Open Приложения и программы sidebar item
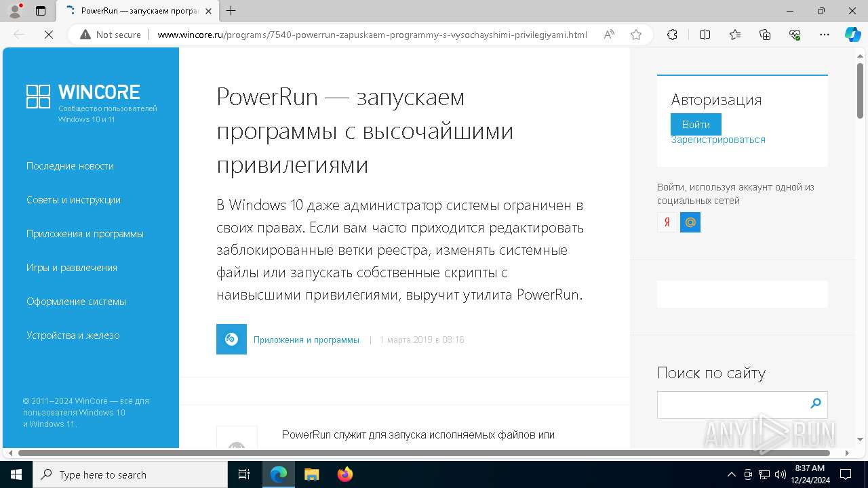Screen dimensions: 868x488 [85, 234]
